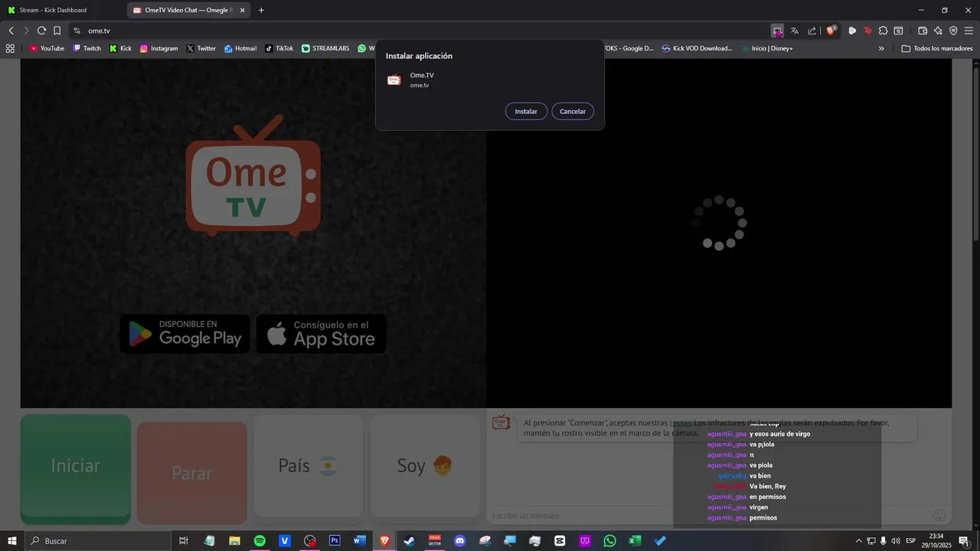The width and height of the screenshot is (980, 551).
Task: Click the install app icon in address bar
Action: (x=777, y=31)
